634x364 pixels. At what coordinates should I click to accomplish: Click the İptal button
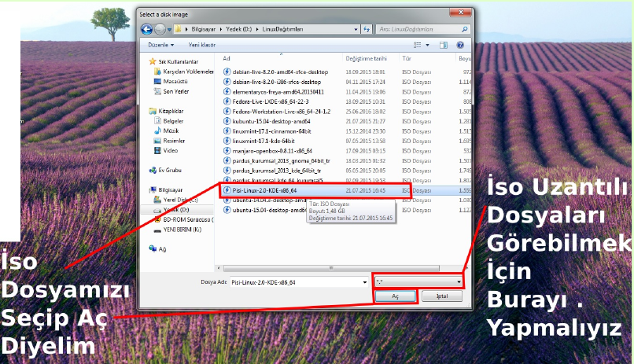(x=441, y=296)
